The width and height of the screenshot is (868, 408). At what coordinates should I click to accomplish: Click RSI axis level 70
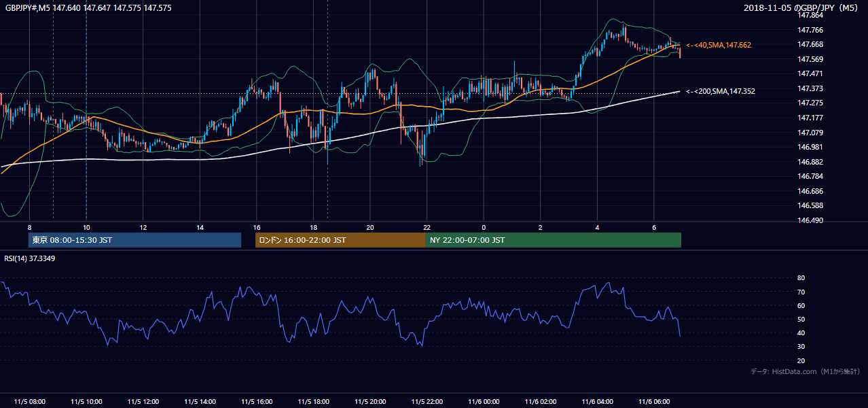coord(801,292)
